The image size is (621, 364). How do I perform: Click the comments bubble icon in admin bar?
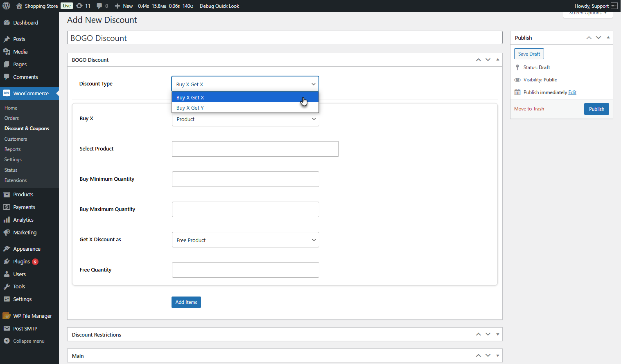click(99, 6)
